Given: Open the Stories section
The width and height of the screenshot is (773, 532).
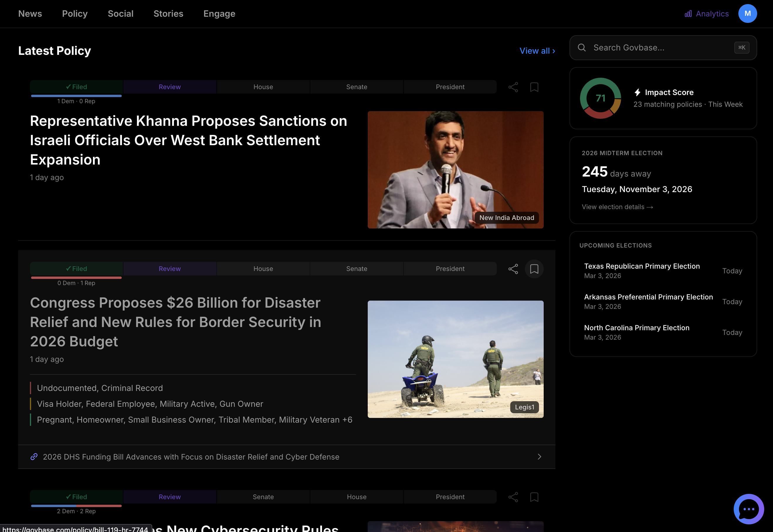Looking at the screenshot, I should pyautogui.click(x=168, y=14).
